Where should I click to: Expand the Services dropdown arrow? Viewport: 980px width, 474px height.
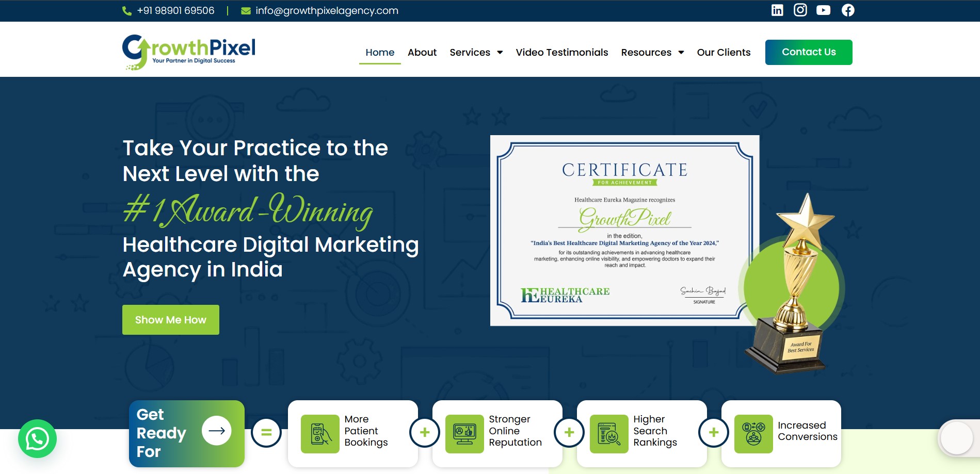(500, 53)
